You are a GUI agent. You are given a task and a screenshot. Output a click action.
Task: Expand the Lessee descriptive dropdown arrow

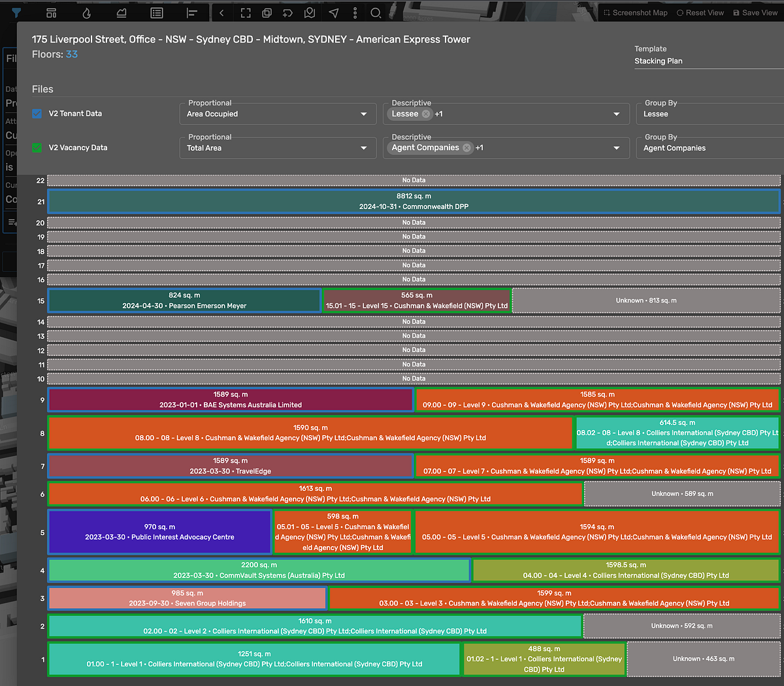616,114
